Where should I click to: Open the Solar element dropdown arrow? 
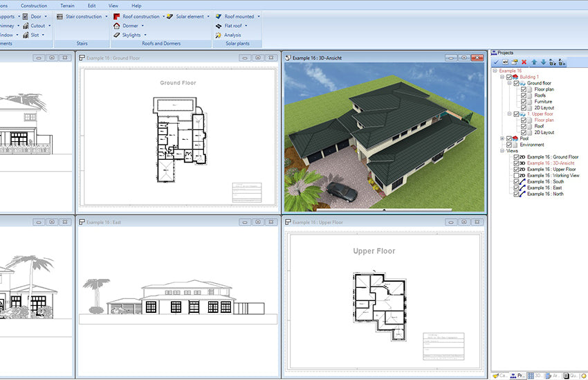208,16
